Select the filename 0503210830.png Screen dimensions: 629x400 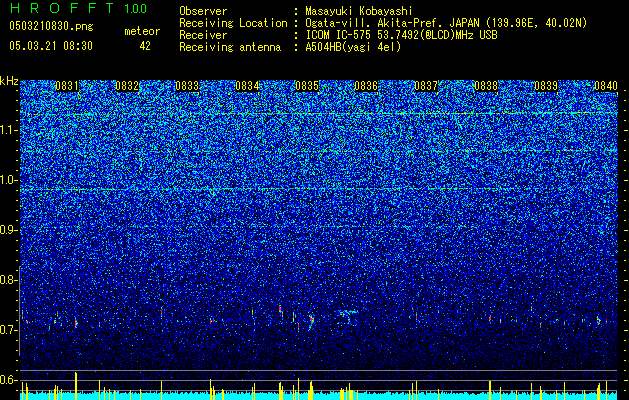click(51, 26)
